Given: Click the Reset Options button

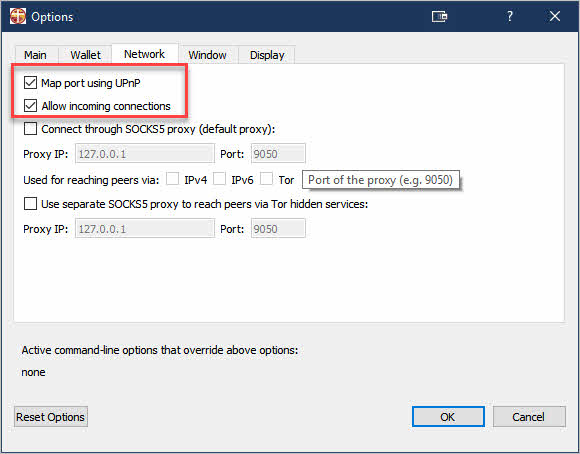Looking at the screenshot, I should coord(51,417).
